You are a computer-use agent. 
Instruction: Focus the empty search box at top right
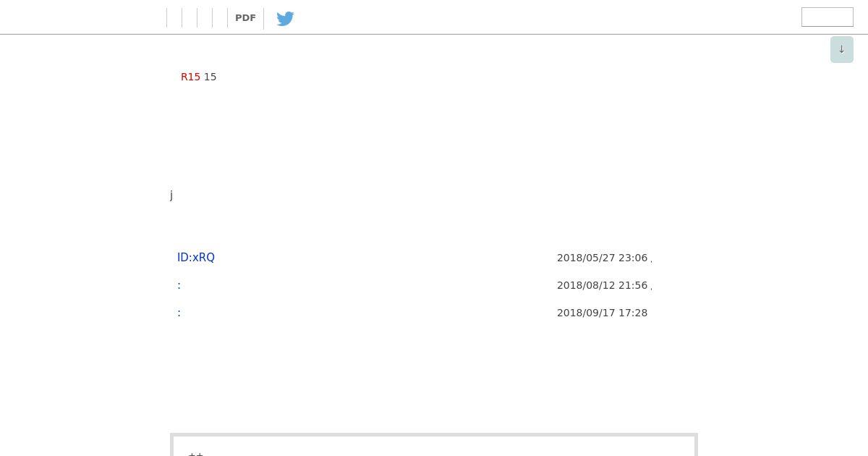coord(827,17)
